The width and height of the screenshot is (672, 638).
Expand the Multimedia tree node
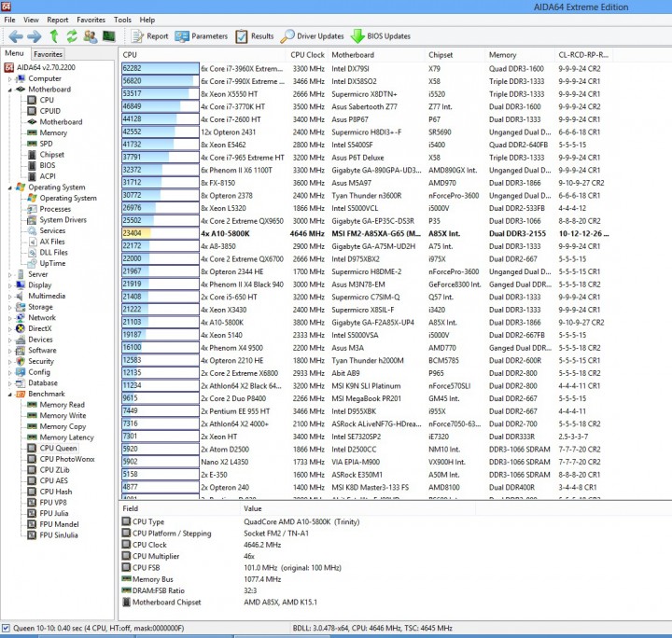click(x=10, y=297)
